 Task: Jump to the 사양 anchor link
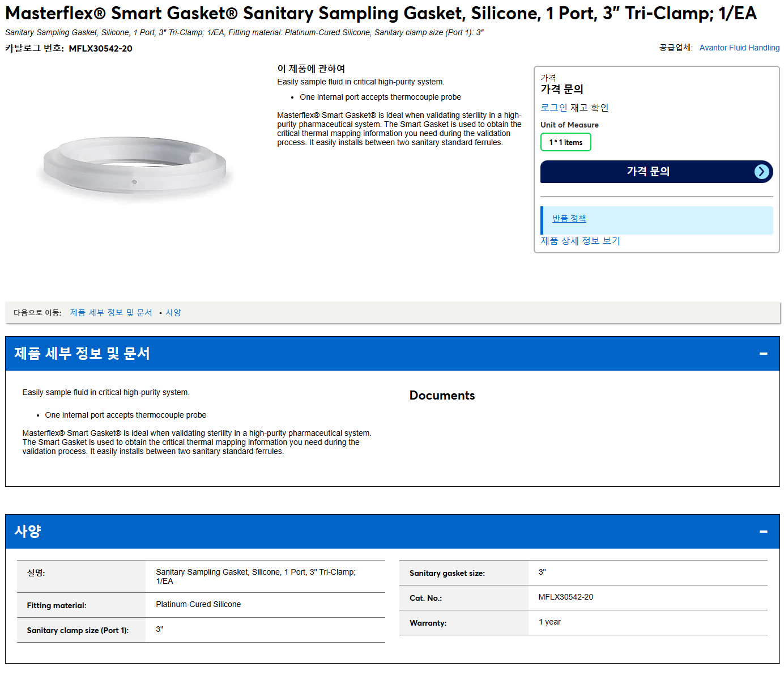(x=173, y=313)
